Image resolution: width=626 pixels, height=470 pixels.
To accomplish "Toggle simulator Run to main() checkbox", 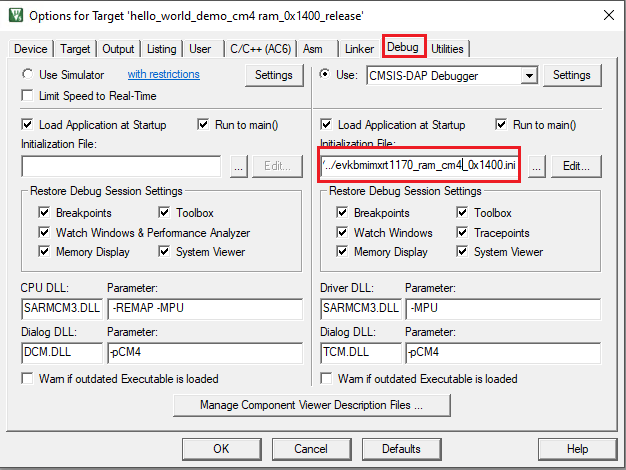I will 204,125.
